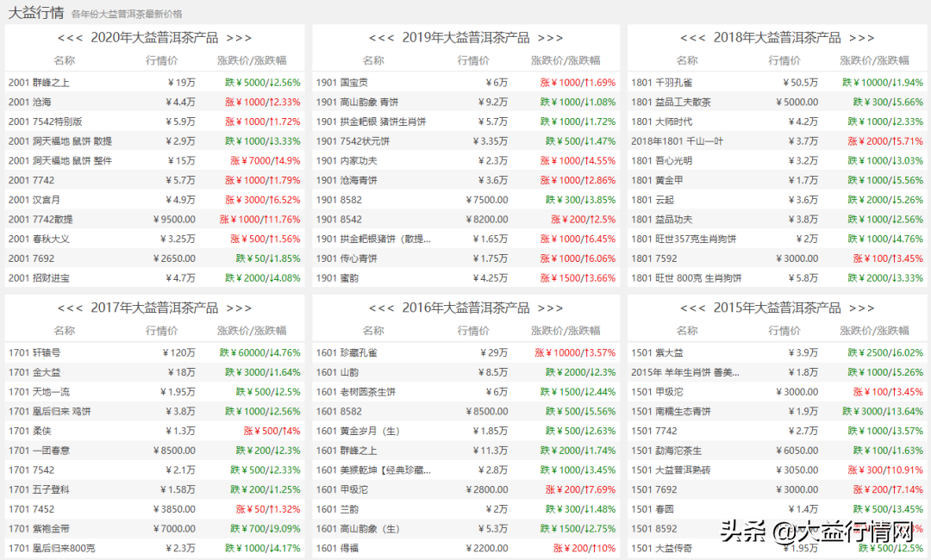Select the 1601 珍藏孔雀 product row

pos(465,352)
